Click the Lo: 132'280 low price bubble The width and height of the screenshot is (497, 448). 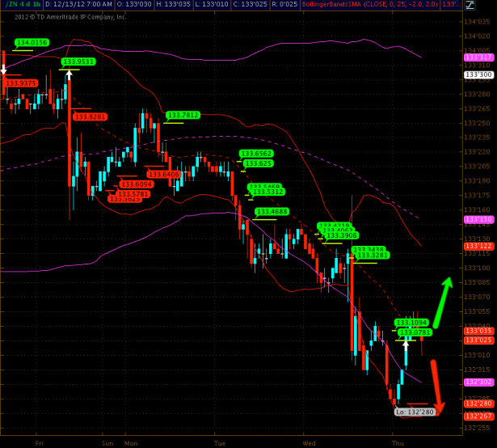point(414,412)
